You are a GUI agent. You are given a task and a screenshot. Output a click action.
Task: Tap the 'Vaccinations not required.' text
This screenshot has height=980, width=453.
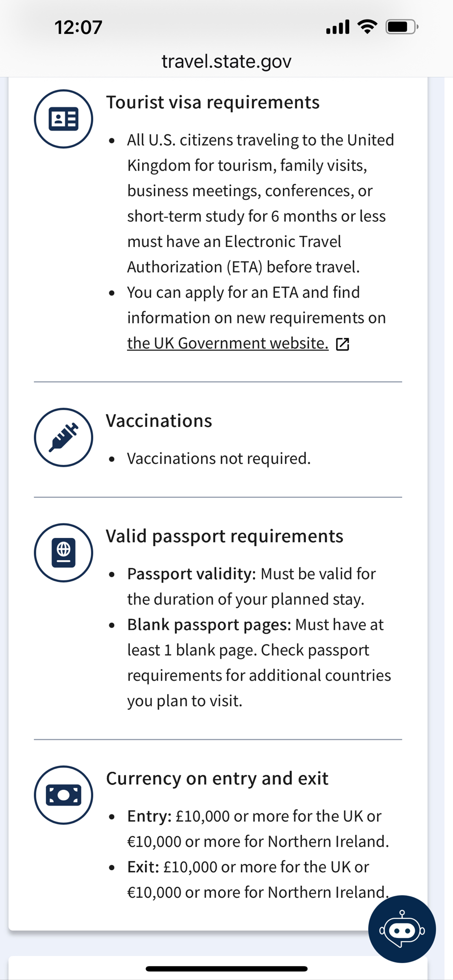click(x=219, y=459)
